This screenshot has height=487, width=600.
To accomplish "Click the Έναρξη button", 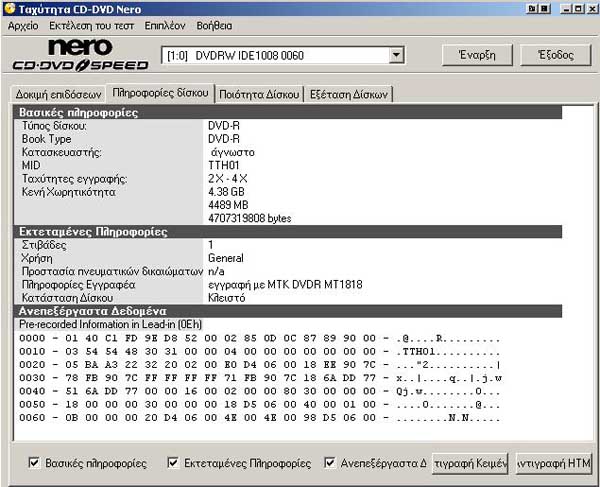I will pos(477,55).
